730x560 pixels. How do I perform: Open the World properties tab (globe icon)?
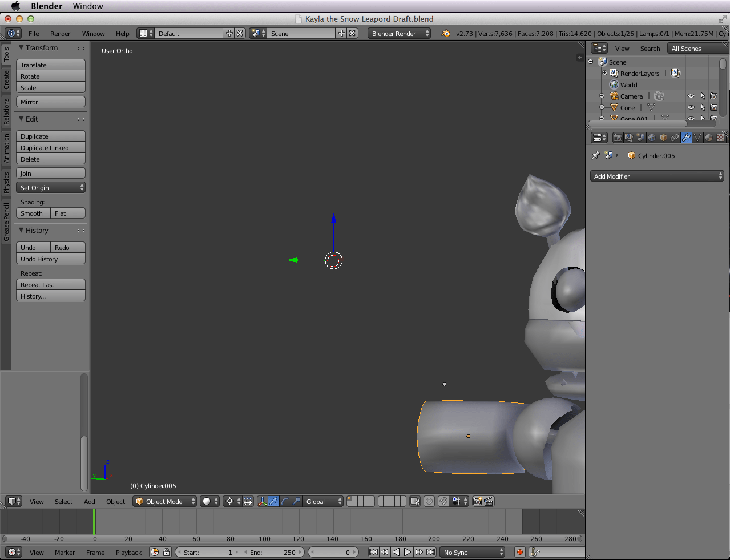652,138
